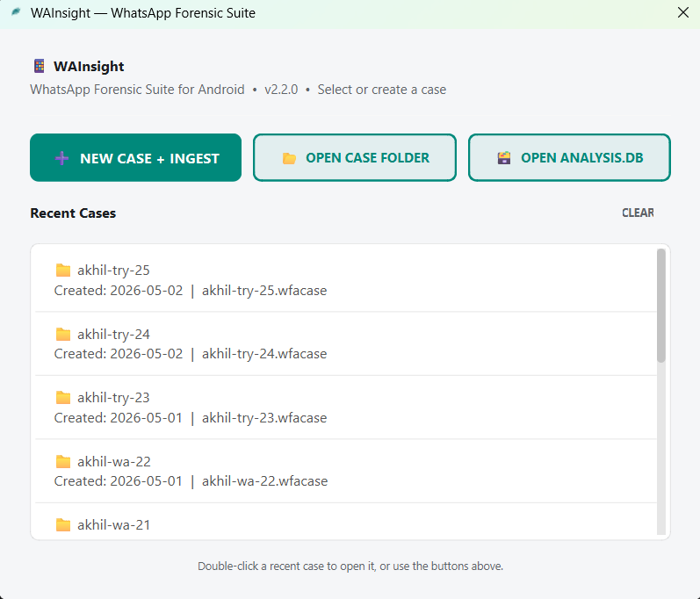Click the Recent Cases scrollbar thumb
700x599 pixels.
point(661,306)
